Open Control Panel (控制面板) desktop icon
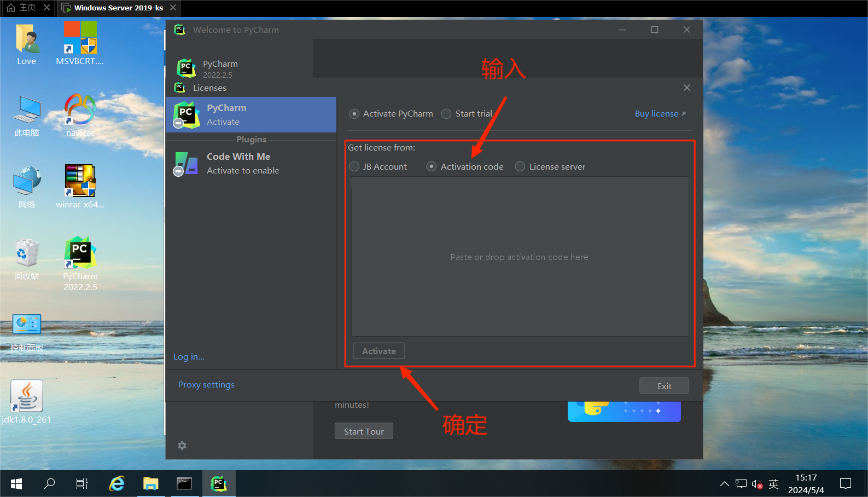The height and width of the screenshot is (497, 868). (27, 333)
